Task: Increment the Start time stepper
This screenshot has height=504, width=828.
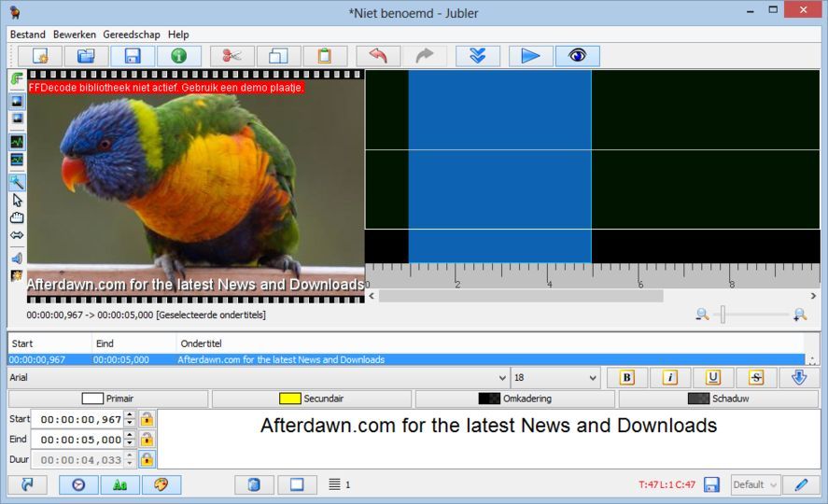Action: click(x=130, y=415)
